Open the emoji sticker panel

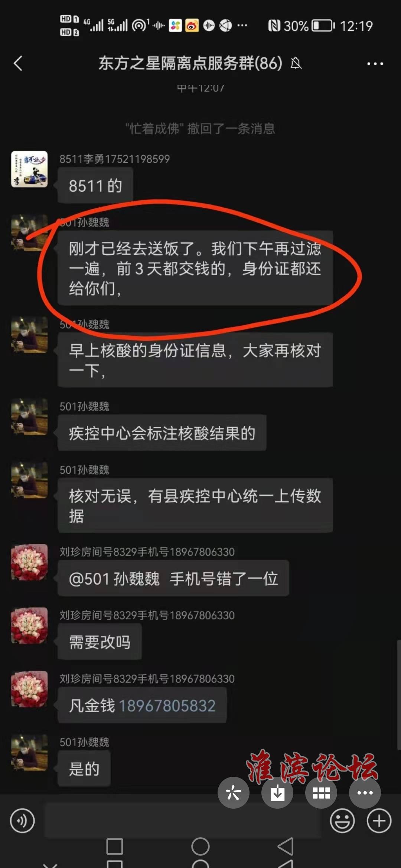click(x=342, y=821)
